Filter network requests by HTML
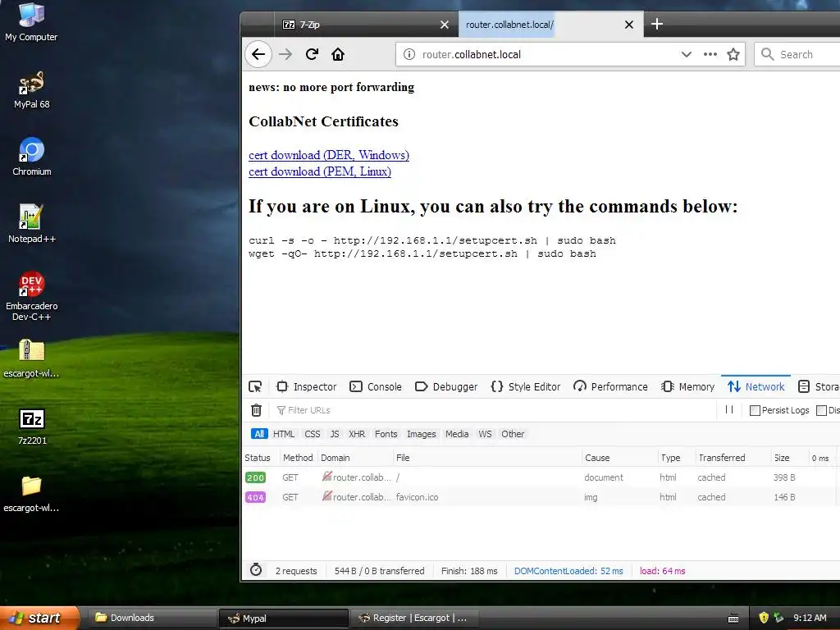Image resolution: width=840 pixels, height=630 pixels. pyautogui.click(x=284, y=434)
